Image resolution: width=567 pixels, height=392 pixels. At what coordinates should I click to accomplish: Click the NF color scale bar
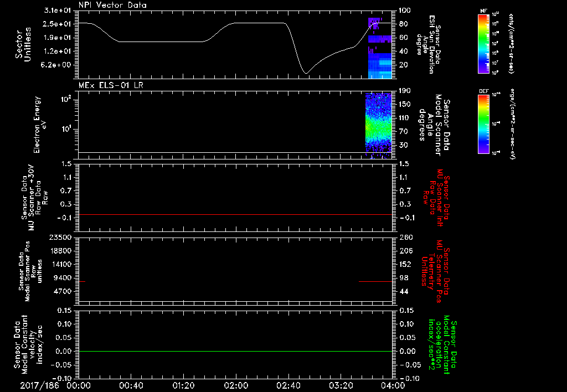coord(484,43)
